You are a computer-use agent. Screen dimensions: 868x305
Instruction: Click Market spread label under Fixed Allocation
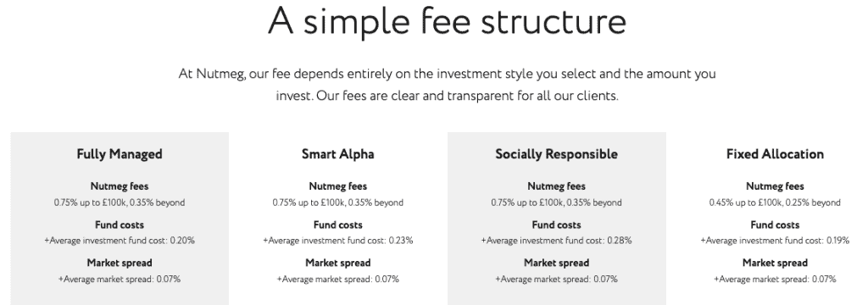point(775,263)
